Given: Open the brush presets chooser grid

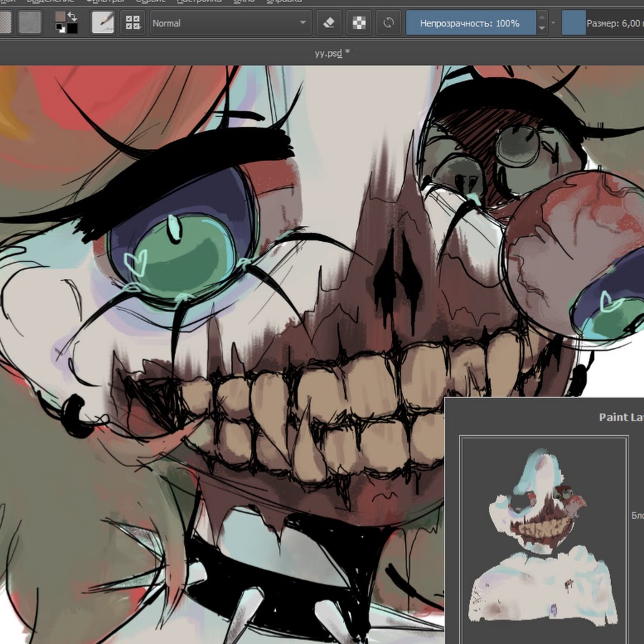Looking at the screenshot, I should pos(132,23).
